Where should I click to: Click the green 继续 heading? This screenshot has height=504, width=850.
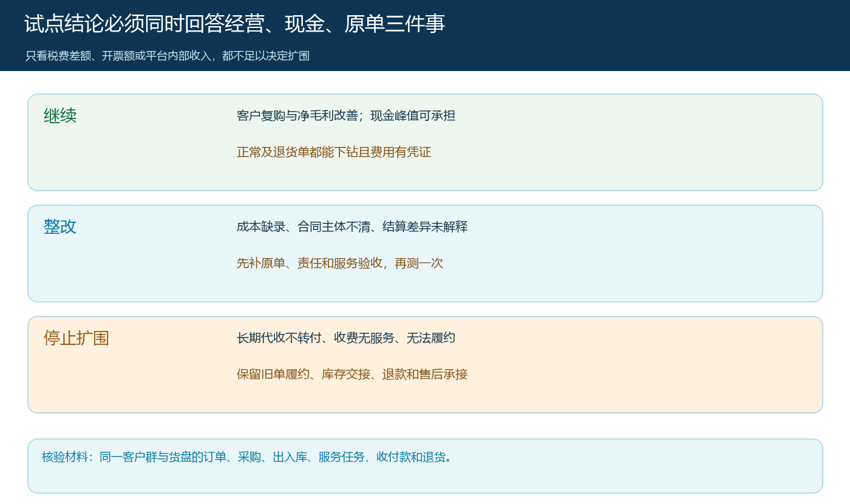coord(60,115)
